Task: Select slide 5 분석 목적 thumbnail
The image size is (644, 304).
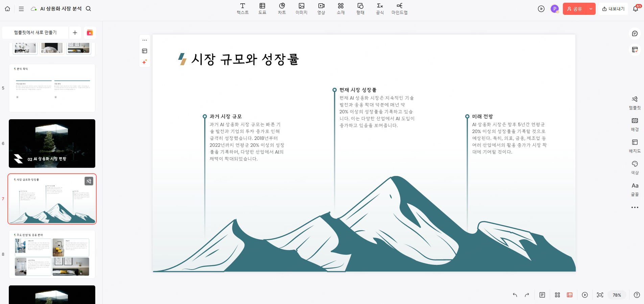Action: click(x=52, y=88)
